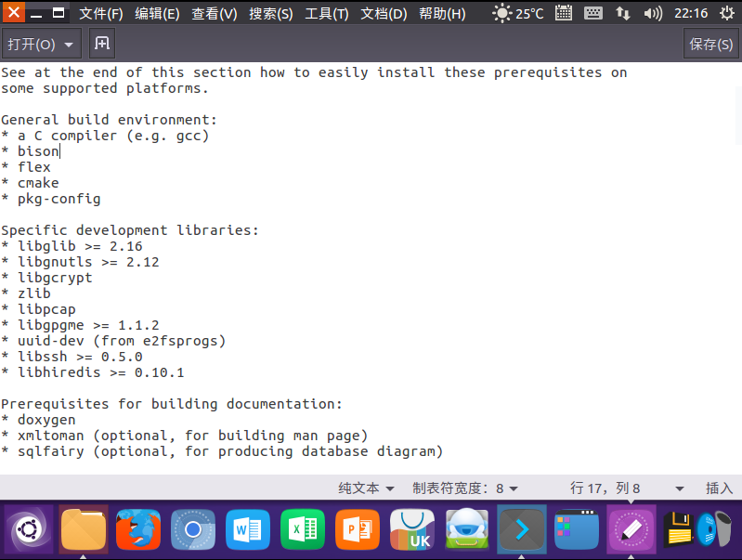
Task: Click 'Prerequisites for building documentation:' heading
Action: [x=171, y=404]
